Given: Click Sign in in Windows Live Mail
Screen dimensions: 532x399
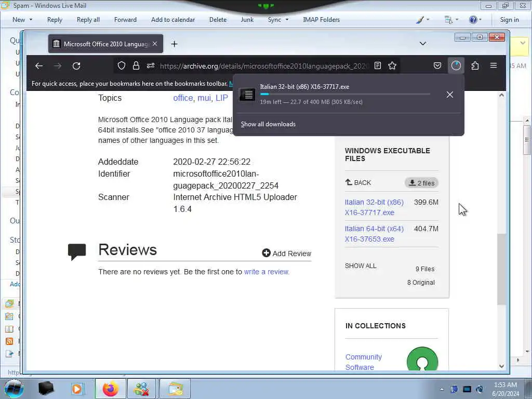Looking at the screenshot, I should click(509, 20).
